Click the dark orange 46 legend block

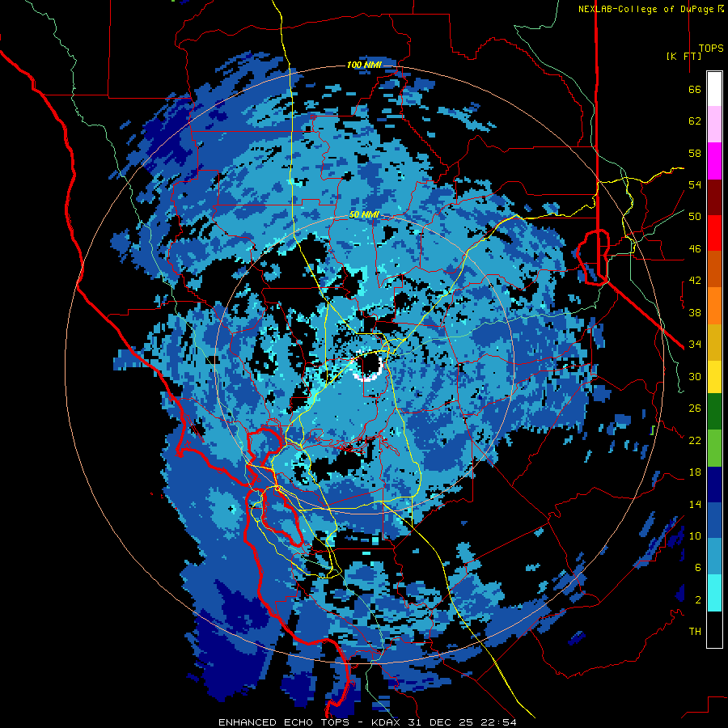click(714, 269)
